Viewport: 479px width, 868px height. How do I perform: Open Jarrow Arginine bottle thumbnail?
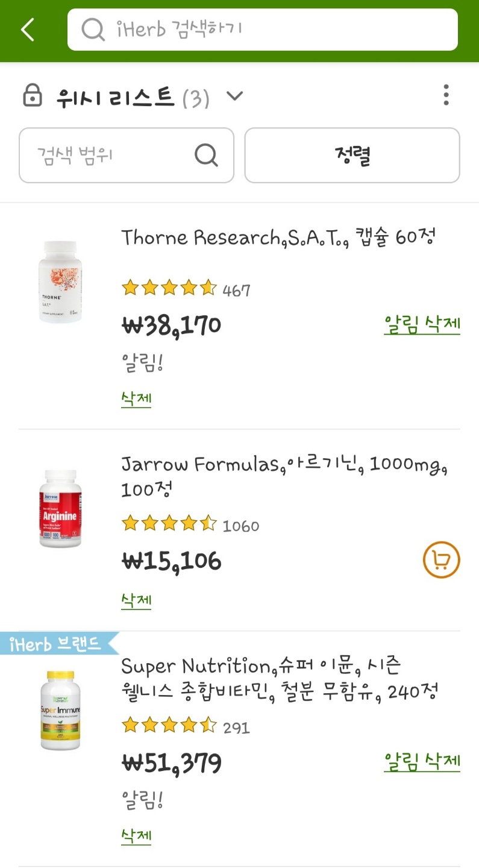(60, 509)
